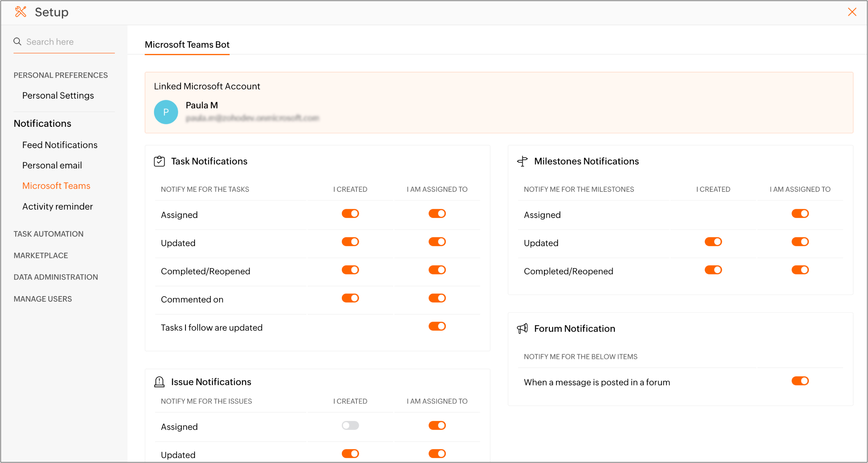Toggle milestone Updated I Created switch

click(713, 242)
